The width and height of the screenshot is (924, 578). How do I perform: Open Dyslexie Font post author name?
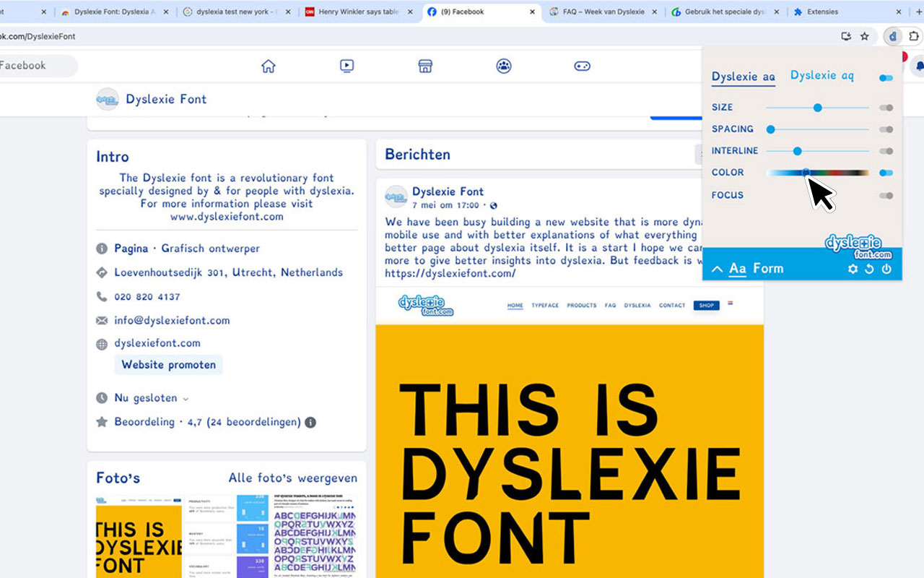tap(448, 191)
